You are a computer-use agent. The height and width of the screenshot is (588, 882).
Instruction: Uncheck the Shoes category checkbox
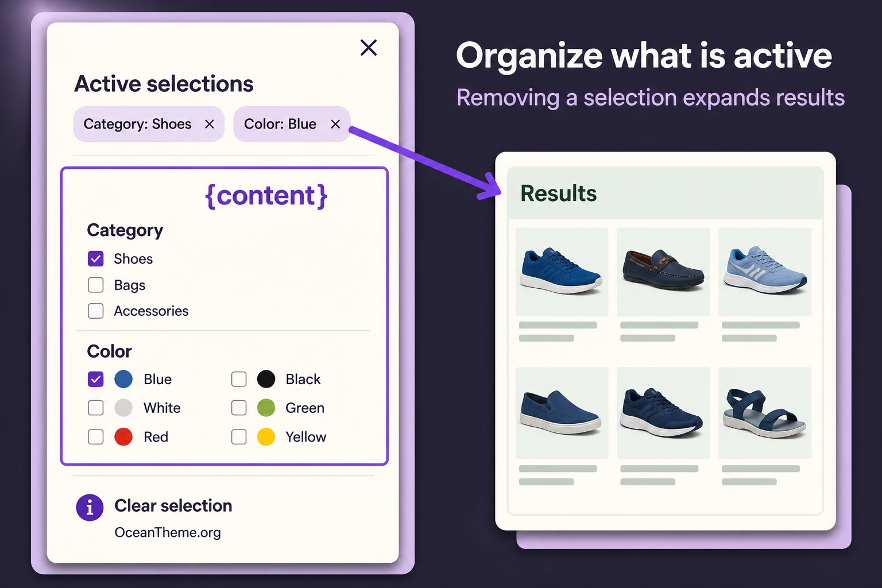pos(96,259)
